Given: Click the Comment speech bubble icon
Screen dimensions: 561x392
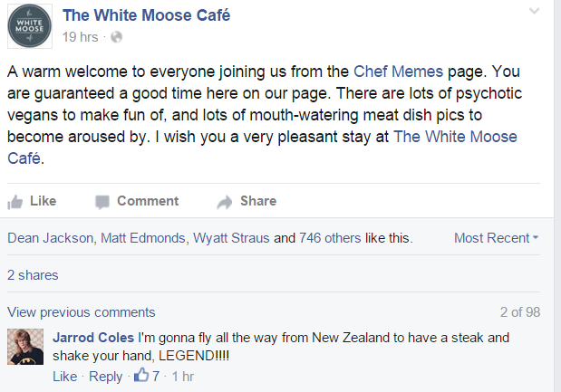Looking at the screenshot, I should pos(102,202).
